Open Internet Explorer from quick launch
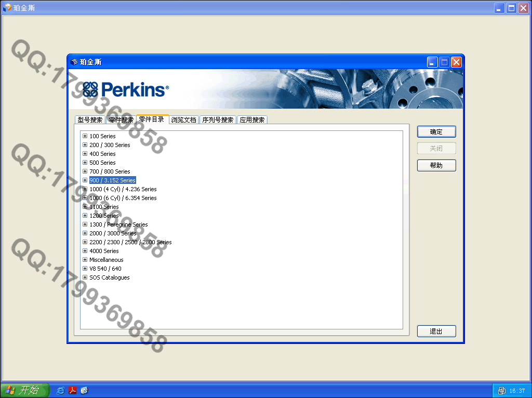This screenshot has height=398, width=532. tap(61, 390)
